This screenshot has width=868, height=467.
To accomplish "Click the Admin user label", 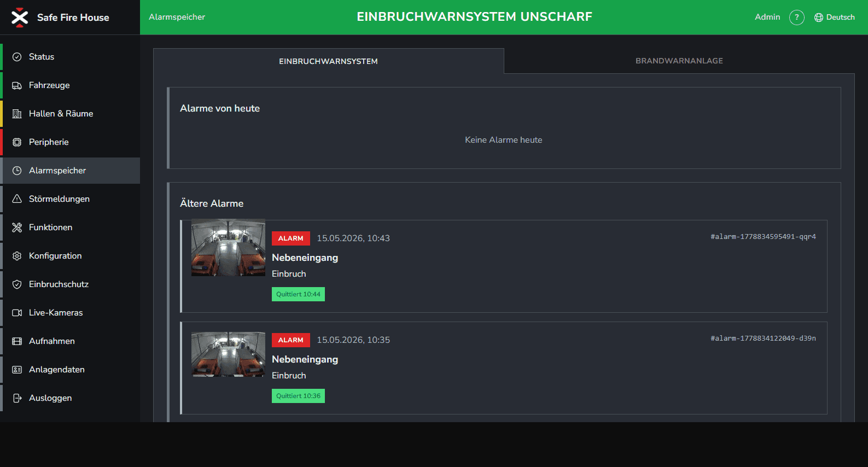I will point(767,17).
